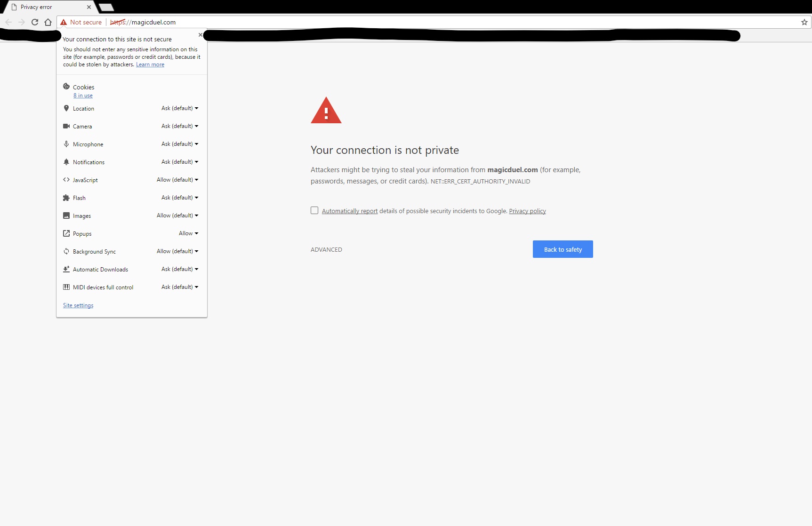Viewport: 812px width, 526px height.
Task: Open JavaScript permission dropdown
Action: tap(177, 180)
